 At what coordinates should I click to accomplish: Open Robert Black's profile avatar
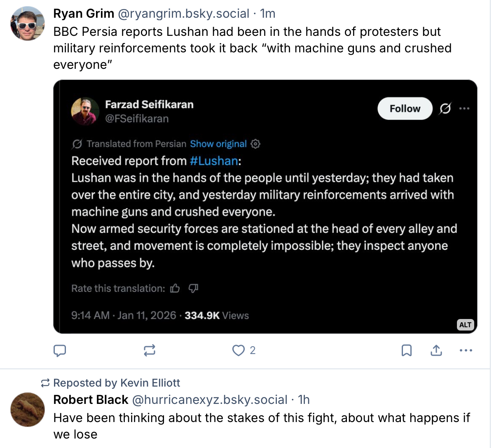[x=28, y=409]
